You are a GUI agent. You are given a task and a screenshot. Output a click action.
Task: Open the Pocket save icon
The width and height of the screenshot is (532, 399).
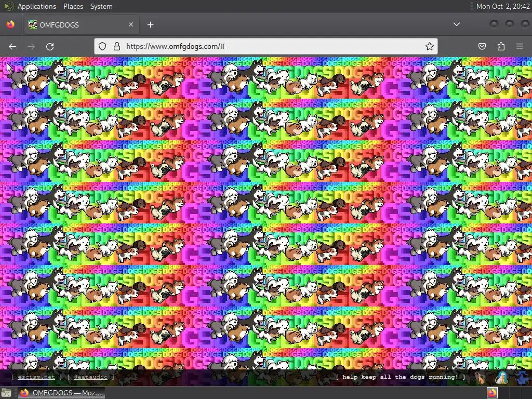[482, 46]
